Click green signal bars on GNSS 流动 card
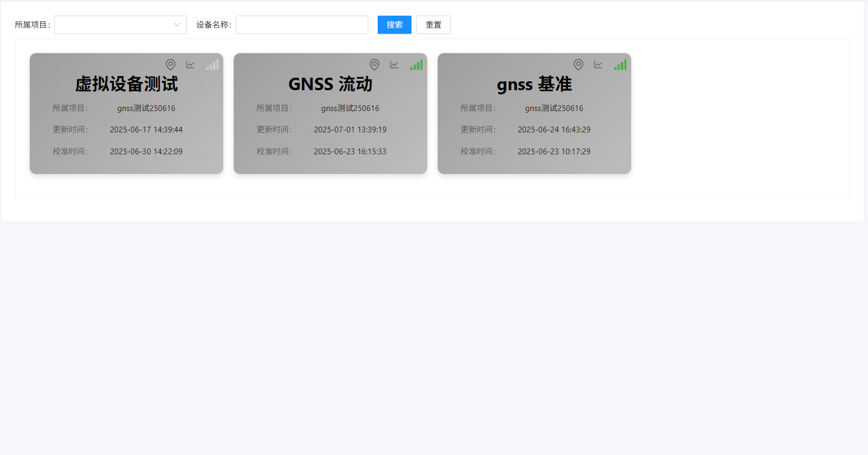Screen dimensions: 868x455 416,65
